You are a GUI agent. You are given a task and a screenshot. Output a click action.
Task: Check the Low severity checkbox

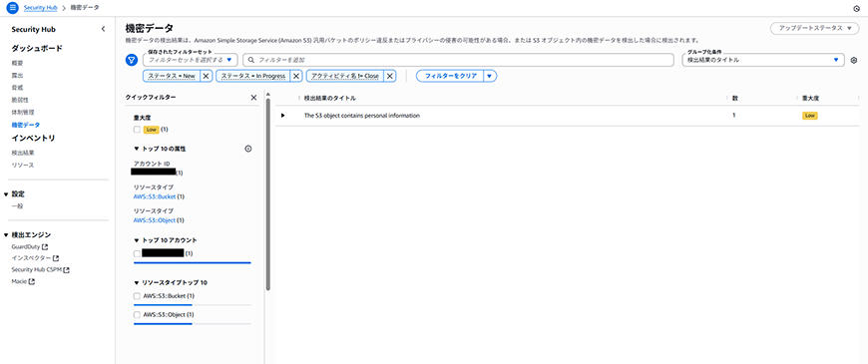point(137,130)
